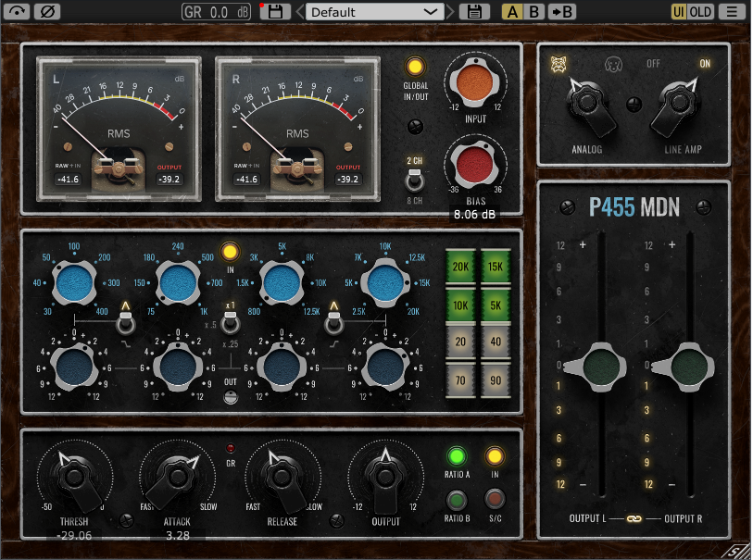The image size is (753, 560).
Task: Select the A state button
Action: (x=512, y=11)
